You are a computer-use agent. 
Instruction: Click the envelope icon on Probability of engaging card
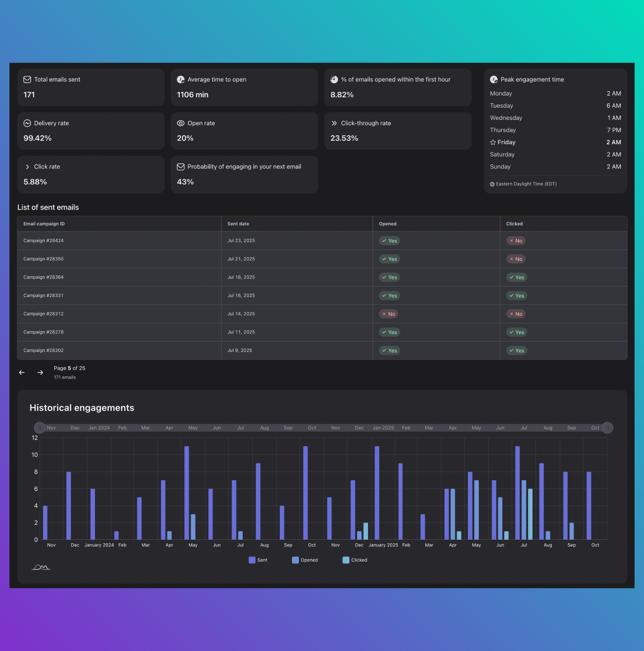tap(180, 166)
